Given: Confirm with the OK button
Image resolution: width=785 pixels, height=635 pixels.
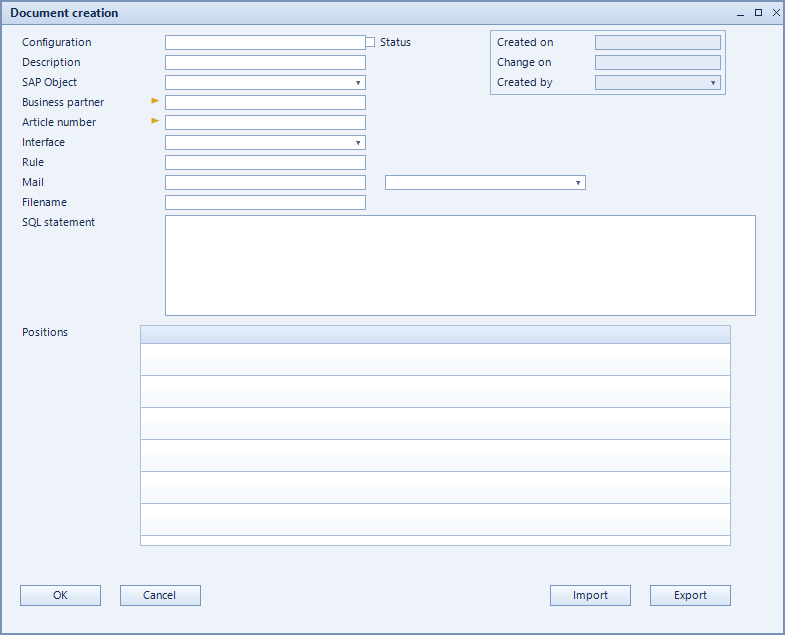Looking at the screenshot, I should pyautogui.click(x=60, y=595).
